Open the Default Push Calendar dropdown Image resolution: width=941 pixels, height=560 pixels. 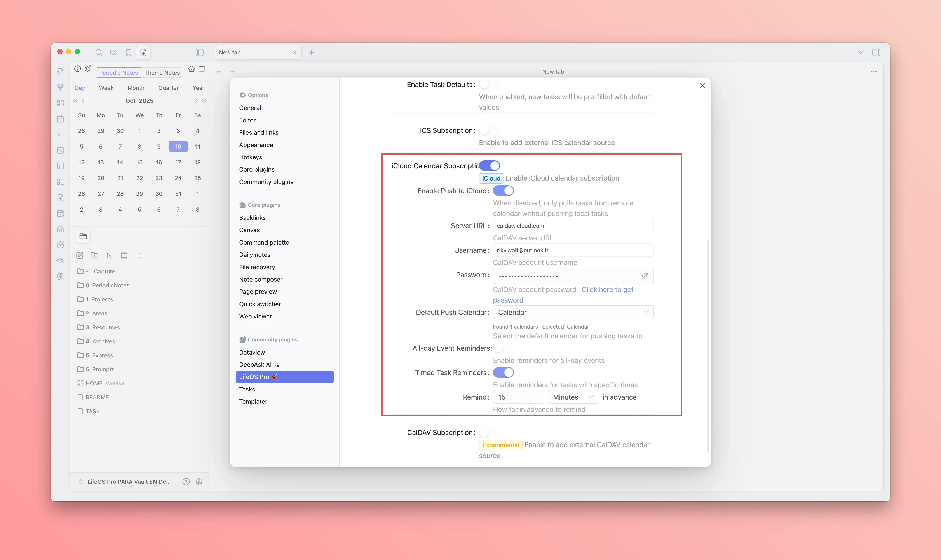point(573,312)
